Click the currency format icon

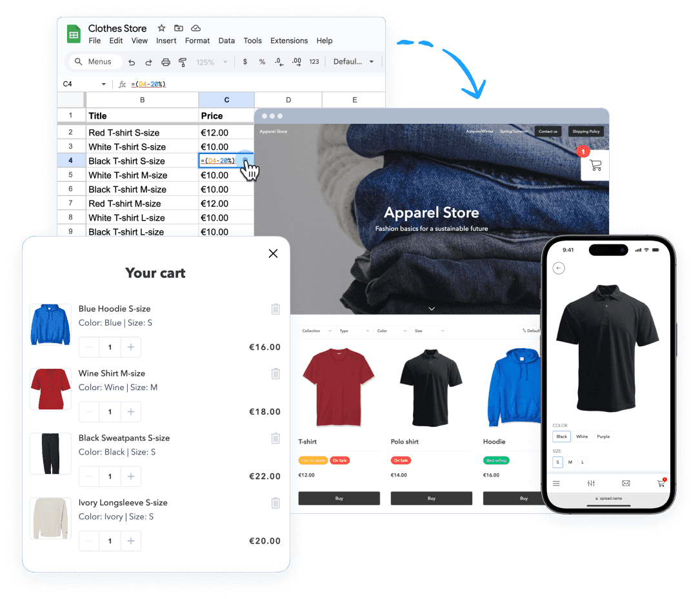[x=245, y=61]
